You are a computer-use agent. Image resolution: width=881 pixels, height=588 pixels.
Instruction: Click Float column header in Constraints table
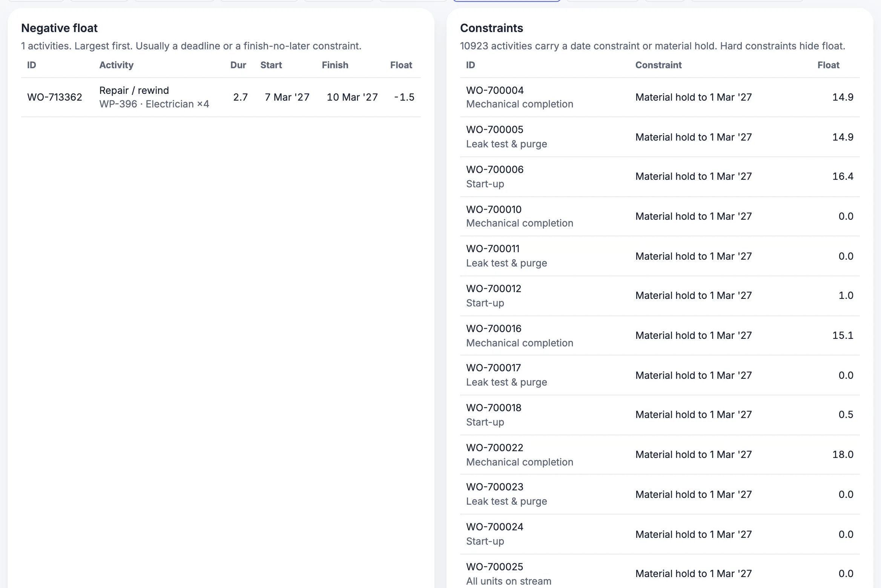(x=828, y=65)
